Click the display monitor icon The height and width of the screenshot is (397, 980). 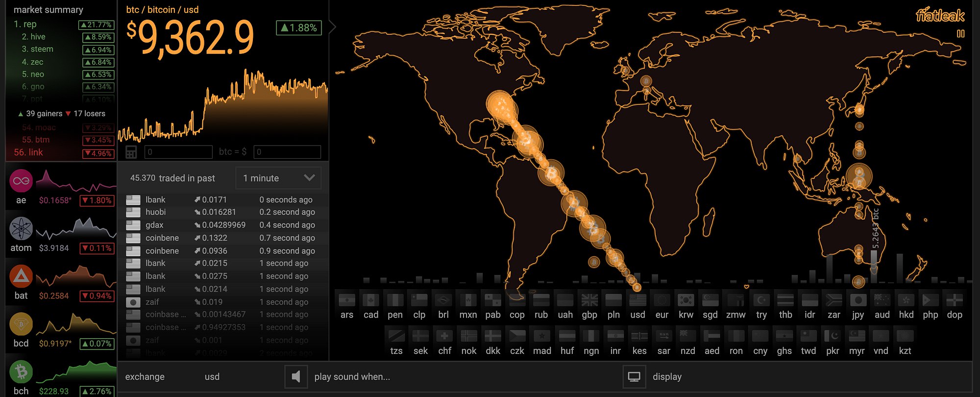634,377
